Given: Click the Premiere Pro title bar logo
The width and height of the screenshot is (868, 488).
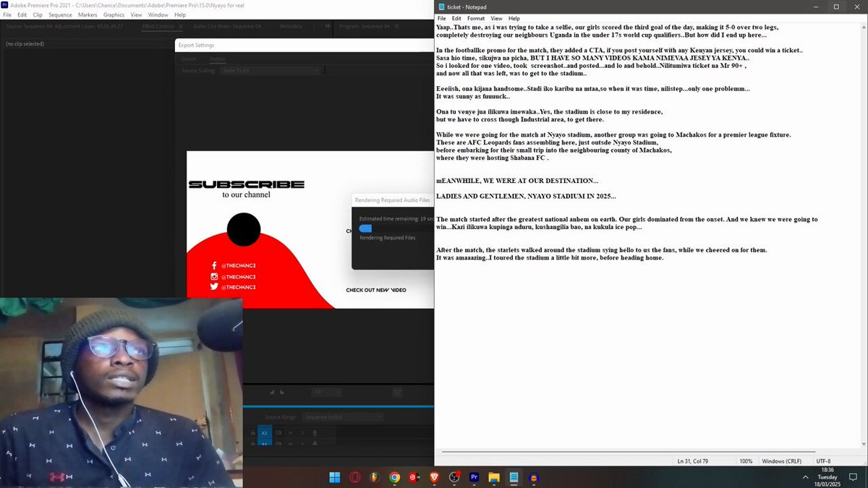Looking at the screenshot, I should (x=4, y=5).
